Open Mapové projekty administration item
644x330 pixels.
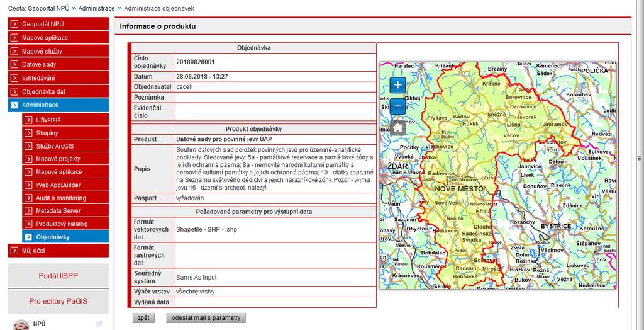[65, 159]
